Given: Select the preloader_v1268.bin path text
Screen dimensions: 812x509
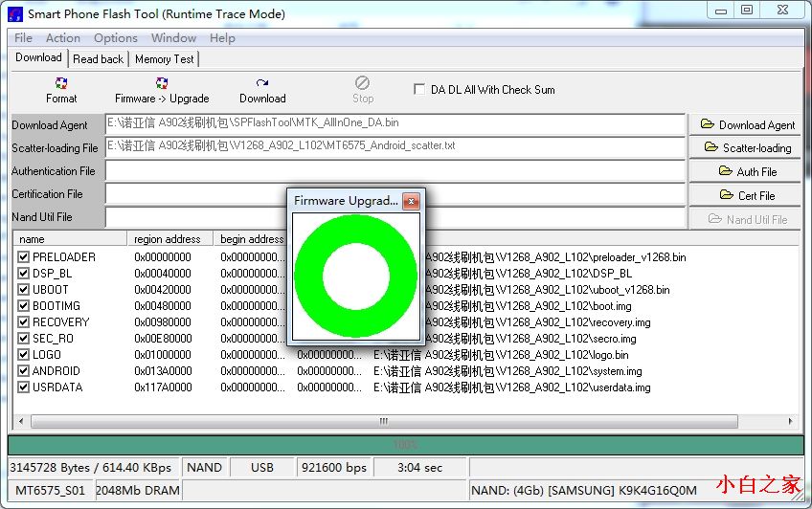Looking at the screenshot, I should tap(555, 257).
